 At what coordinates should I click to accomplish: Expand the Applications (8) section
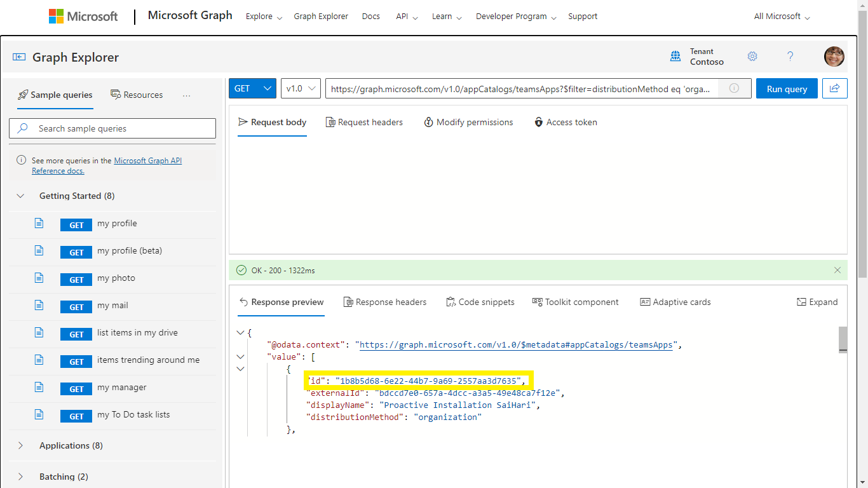click(20, 446)
